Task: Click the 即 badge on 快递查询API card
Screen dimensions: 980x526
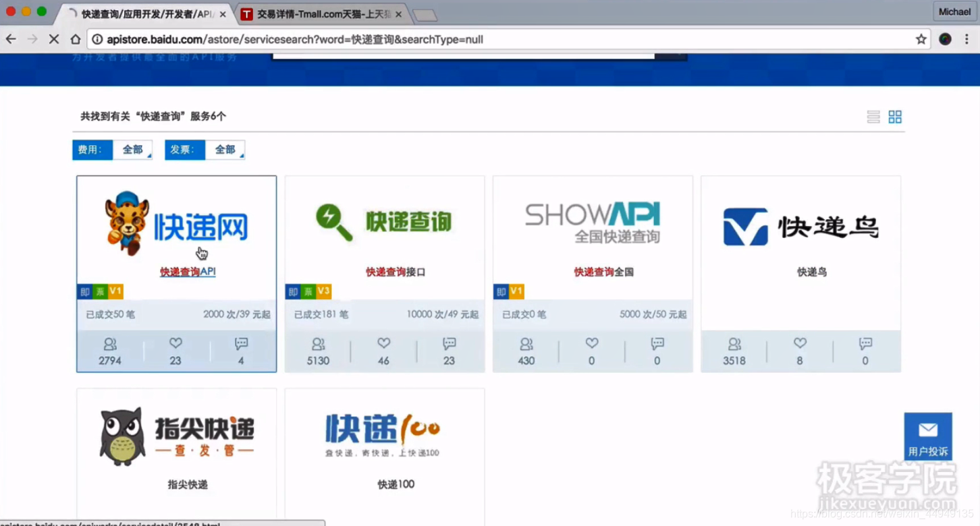Action: click(x=84, y=291)
